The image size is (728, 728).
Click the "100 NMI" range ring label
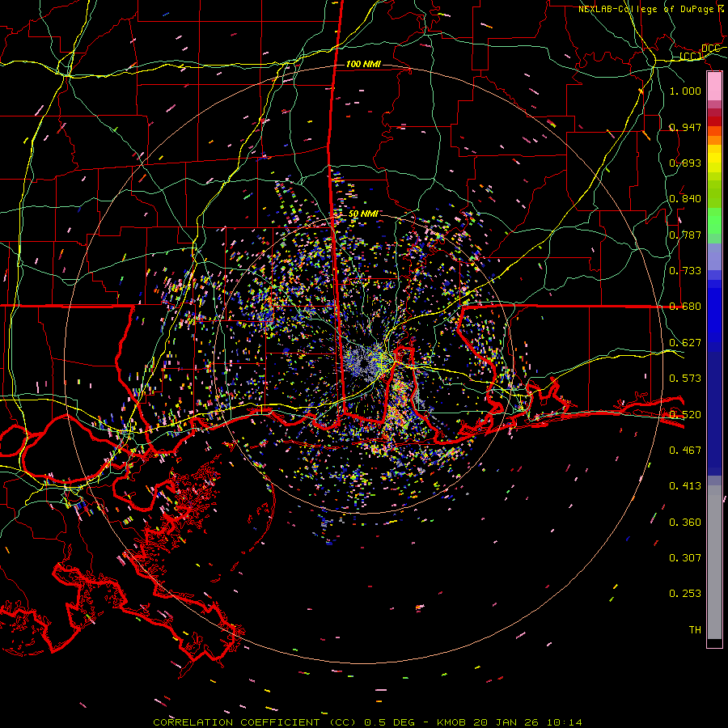tap(363, 64)
